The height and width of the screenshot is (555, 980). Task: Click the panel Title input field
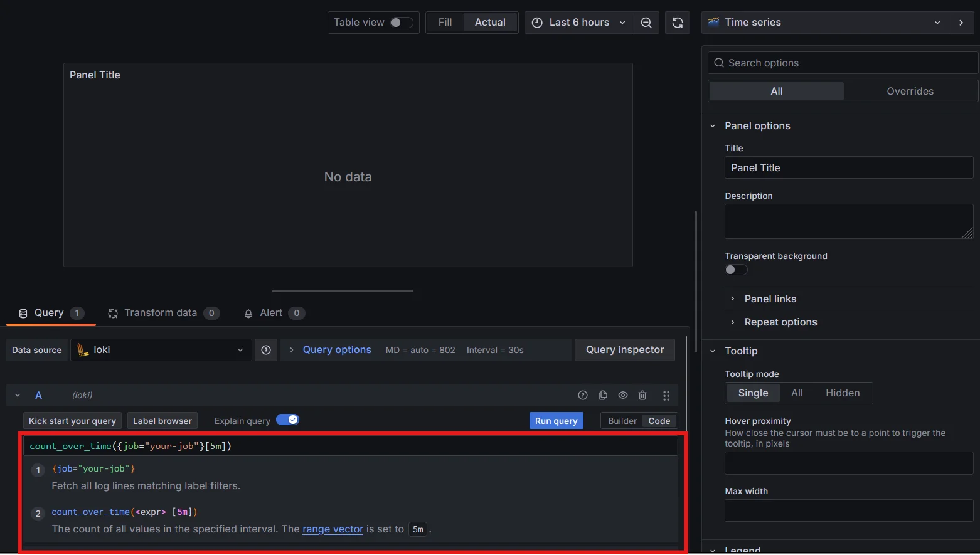click(x=849, y=167)
